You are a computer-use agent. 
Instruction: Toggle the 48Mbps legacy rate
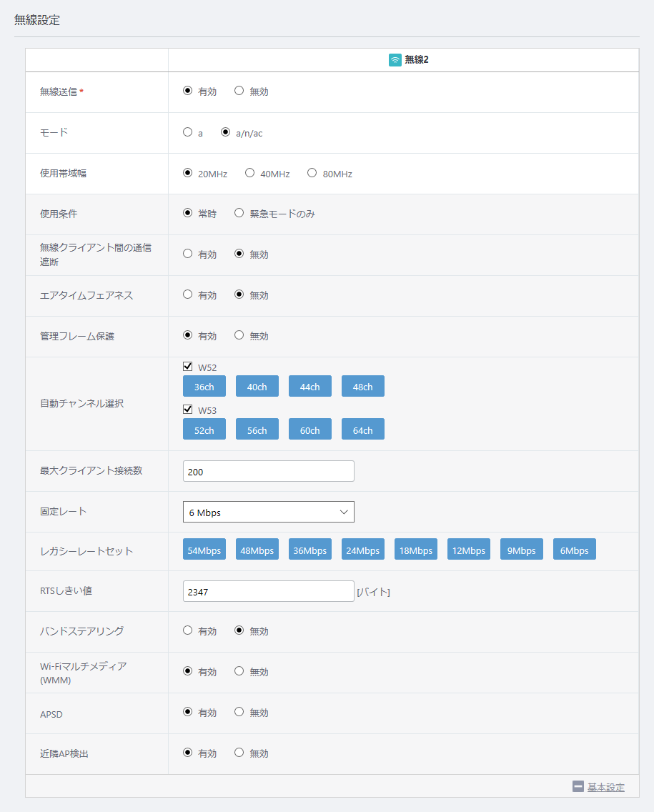coord(257,550)
